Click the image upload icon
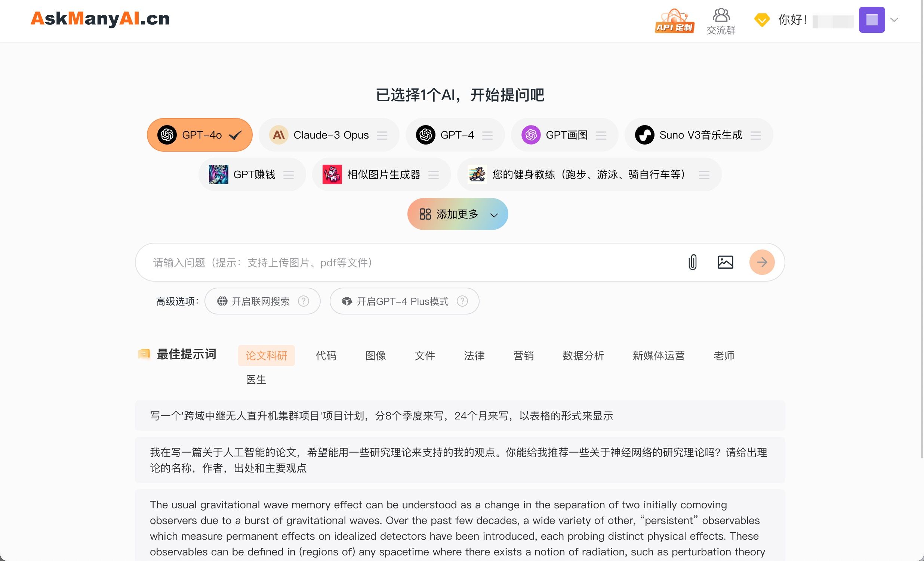Viewport: 924px width, 561px height. pos(725,262)
